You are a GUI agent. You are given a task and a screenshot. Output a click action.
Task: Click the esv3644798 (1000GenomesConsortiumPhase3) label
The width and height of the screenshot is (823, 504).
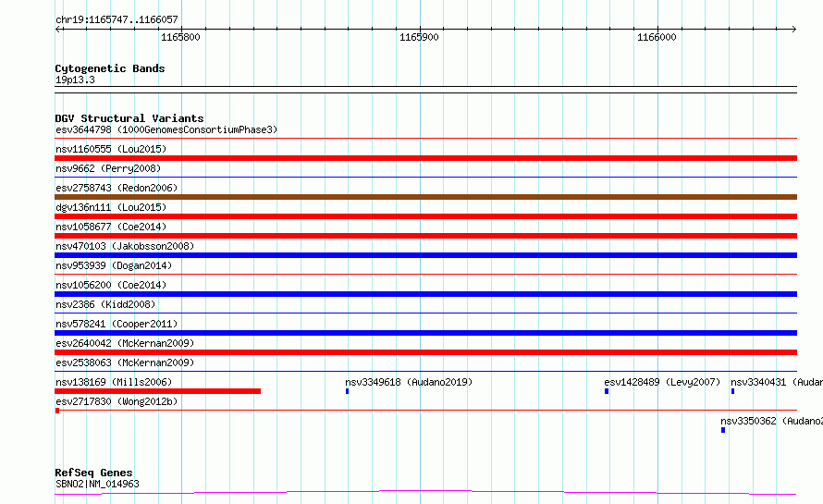pyautogui.click(x=166, y=129)
